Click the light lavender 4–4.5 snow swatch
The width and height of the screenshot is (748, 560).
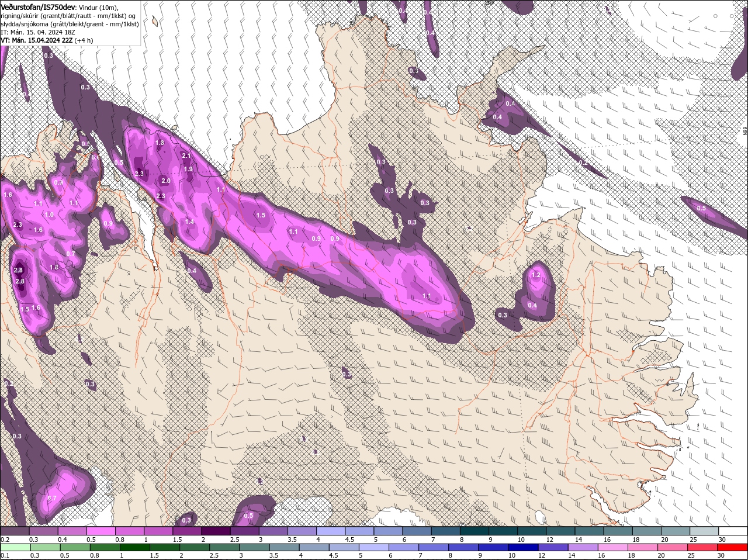click(331, 531)
